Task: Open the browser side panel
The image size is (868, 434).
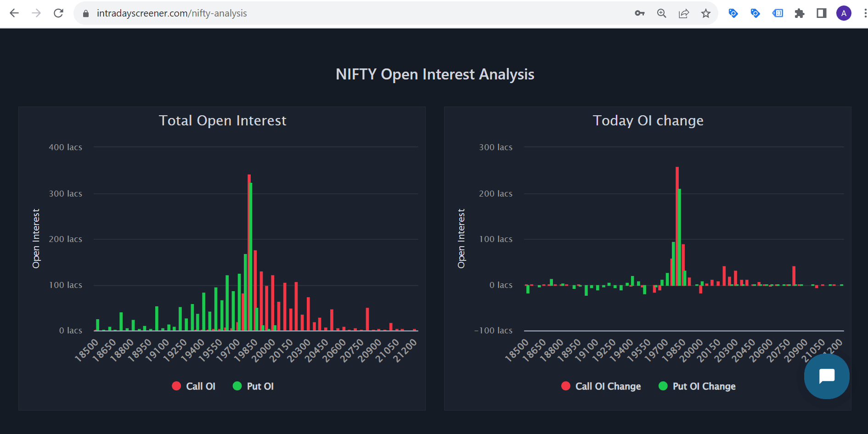Action: point(822,13)
